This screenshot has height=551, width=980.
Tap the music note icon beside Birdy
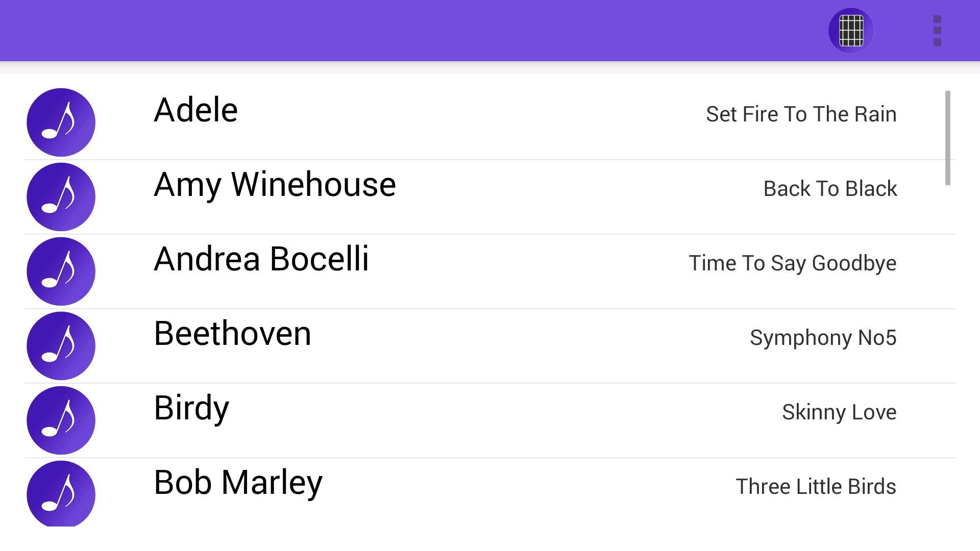[x=61, y=420]
